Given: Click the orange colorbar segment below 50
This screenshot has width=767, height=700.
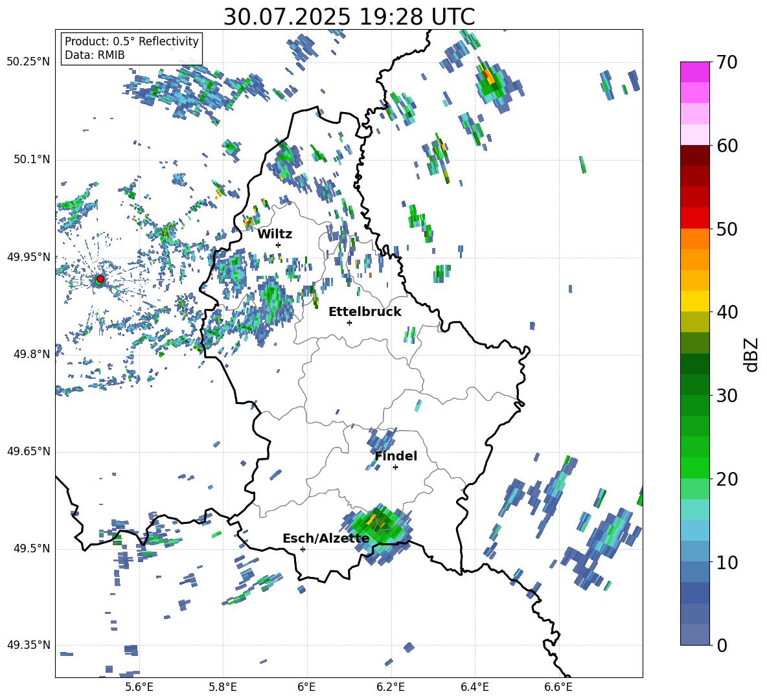Looking at the screenshot, I should [695, 239].
